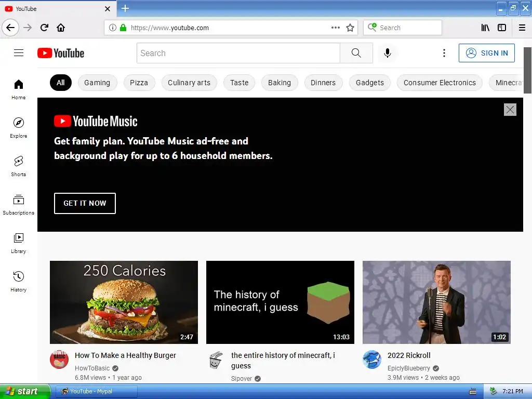Select the Gaming filter chip
The image size is (532, 399).
[x=97, y=83]
